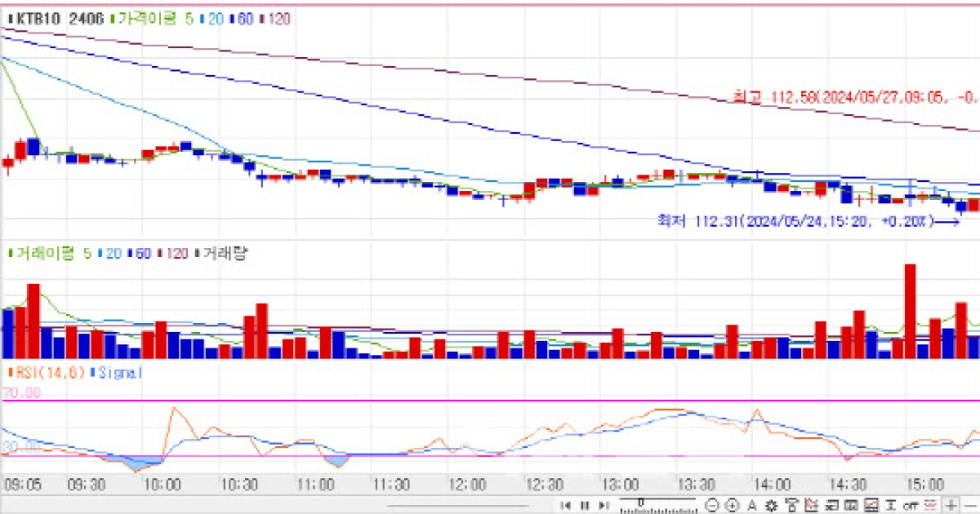
Task: Click the replay speed slider handle
Action: tap(641, 501)
